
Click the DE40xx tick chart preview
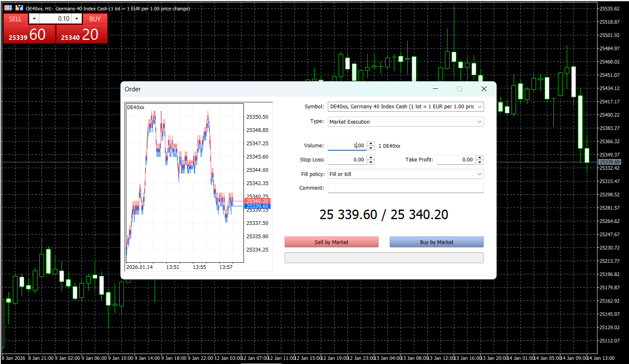tap(199, 186)
